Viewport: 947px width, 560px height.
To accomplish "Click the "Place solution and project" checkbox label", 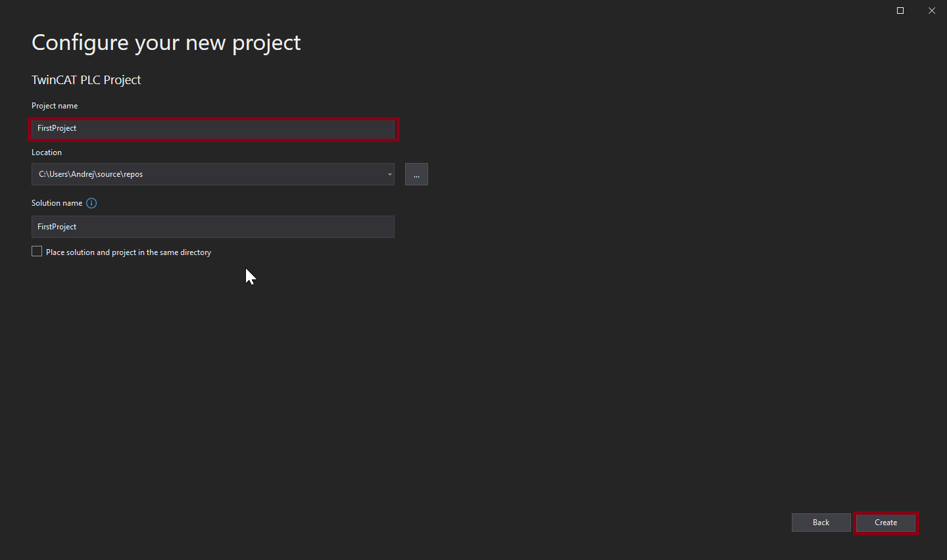I will click(128, 252).
